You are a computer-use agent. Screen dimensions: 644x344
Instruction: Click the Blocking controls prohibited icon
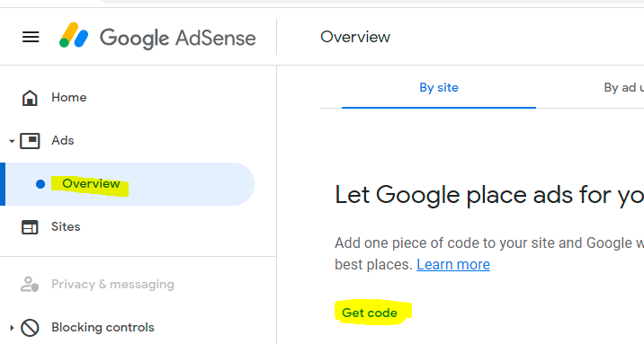(30, 328)
